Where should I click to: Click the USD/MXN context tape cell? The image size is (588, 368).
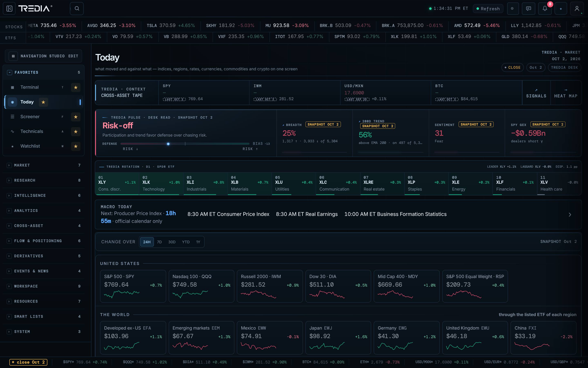(x=386, y=92)
